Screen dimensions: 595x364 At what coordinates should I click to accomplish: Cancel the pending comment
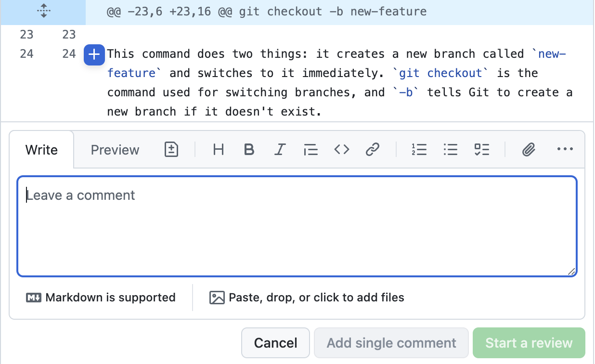pos(275,343)
